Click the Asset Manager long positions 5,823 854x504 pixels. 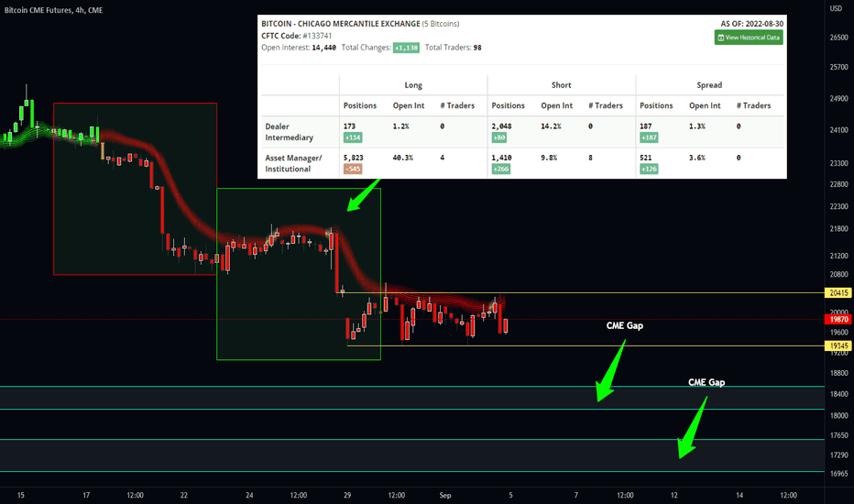click(x=353, y=158)
